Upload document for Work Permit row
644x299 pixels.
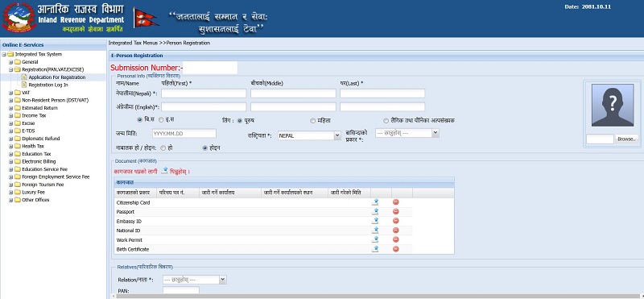click(x=375, y=239)
